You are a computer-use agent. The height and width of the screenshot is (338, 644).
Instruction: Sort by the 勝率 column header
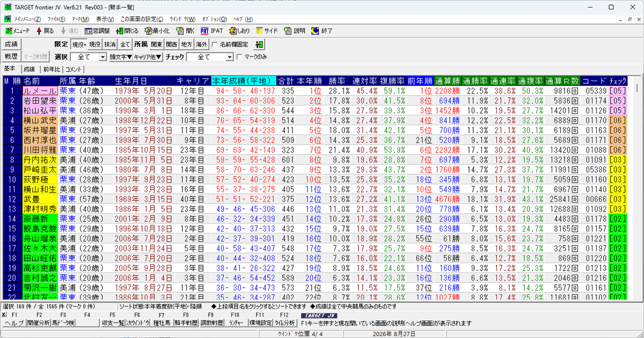[x=337, y=81]
